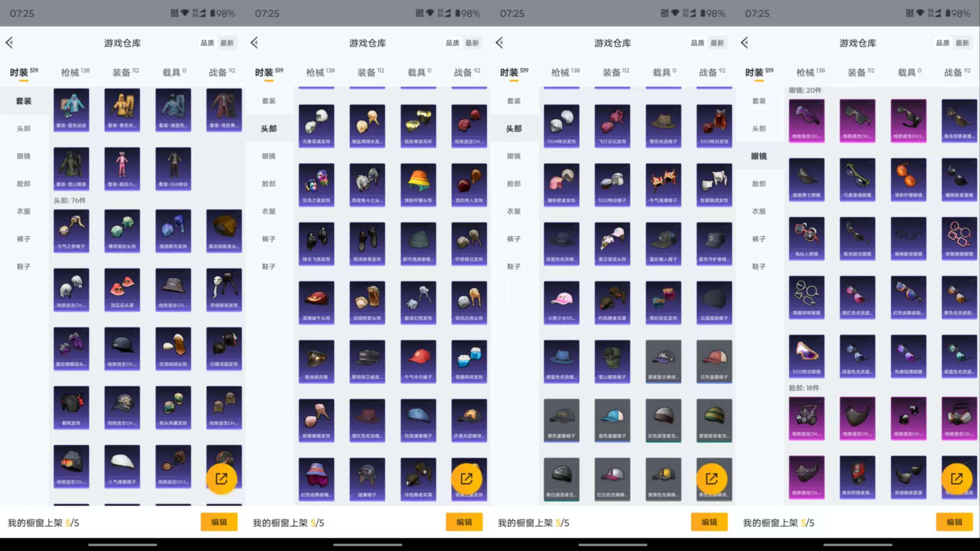The width and height of the screenshot is (980, 551).
Task: Open the pink 飞行日记发饰 hair item
Action: (x=612, y=125)
